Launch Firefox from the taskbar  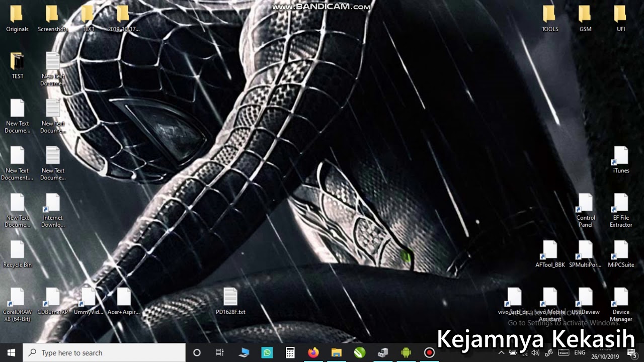pyautogui.click(x=313, y=352)
